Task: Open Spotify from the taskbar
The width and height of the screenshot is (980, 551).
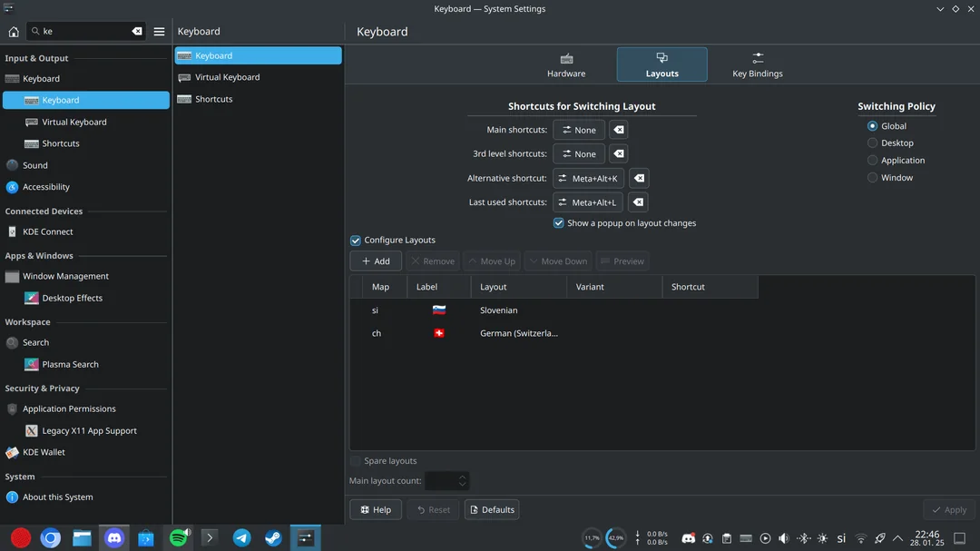Action: tap(179, 538)
